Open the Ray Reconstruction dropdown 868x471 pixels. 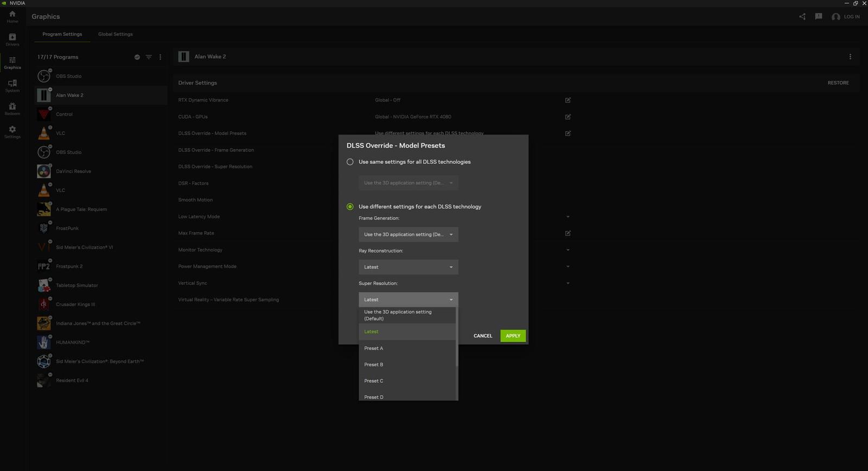tap(408, 267)
